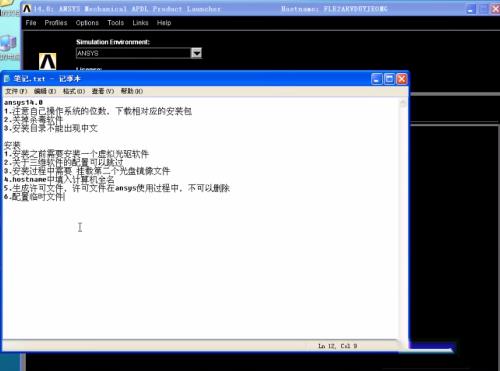Click the ANSYS title bar icon of the launcher
The height and width of the screenshot is (371, 500).
(27, 9)
